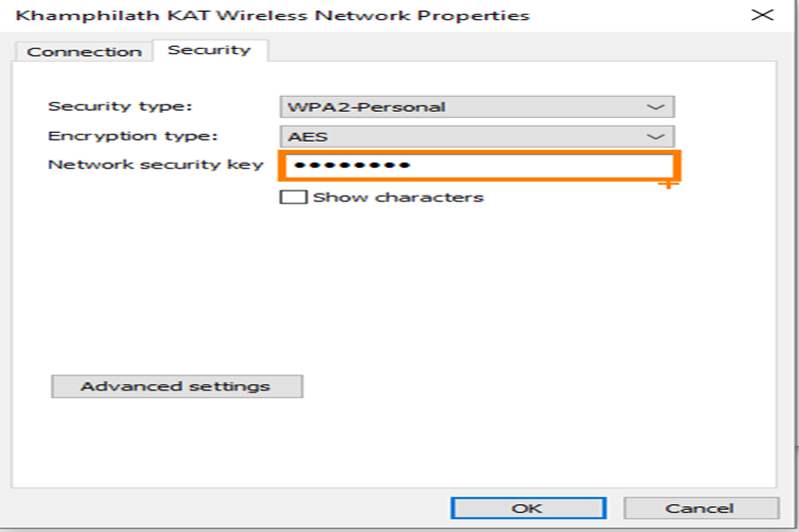Image resolution: width=799 pixels, height=532 pixels.
Task: Select the Security tab
Action: tap(209, 49)
